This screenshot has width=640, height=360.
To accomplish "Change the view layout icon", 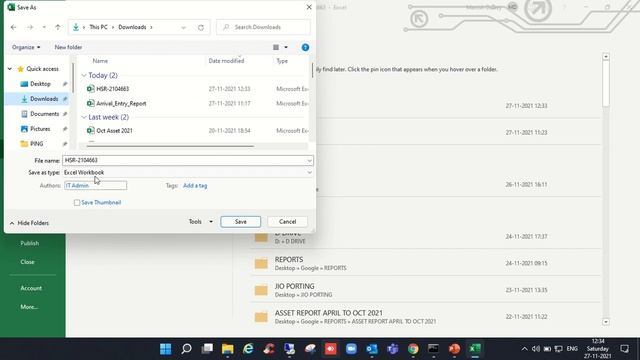I will [x=276, y=47].
